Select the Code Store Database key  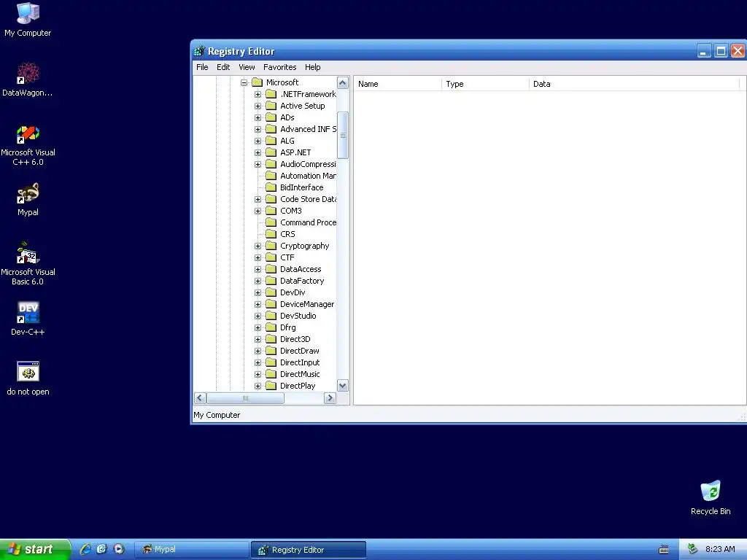(308, 199)
